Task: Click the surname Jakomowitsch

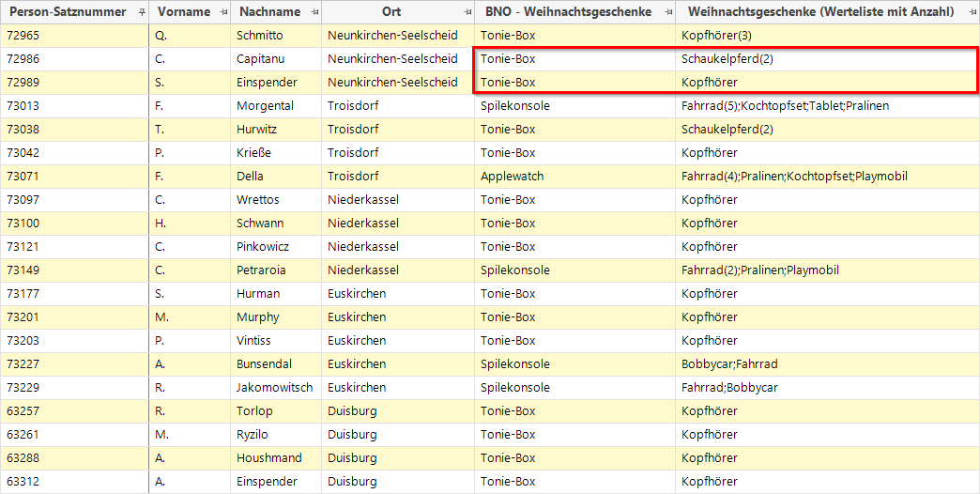Action: coord(274,388)
